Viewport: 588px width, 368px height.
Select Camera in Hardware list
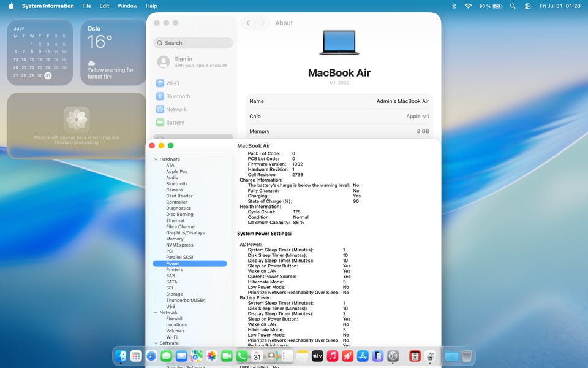pyautogui.click(x=174, y=190)
